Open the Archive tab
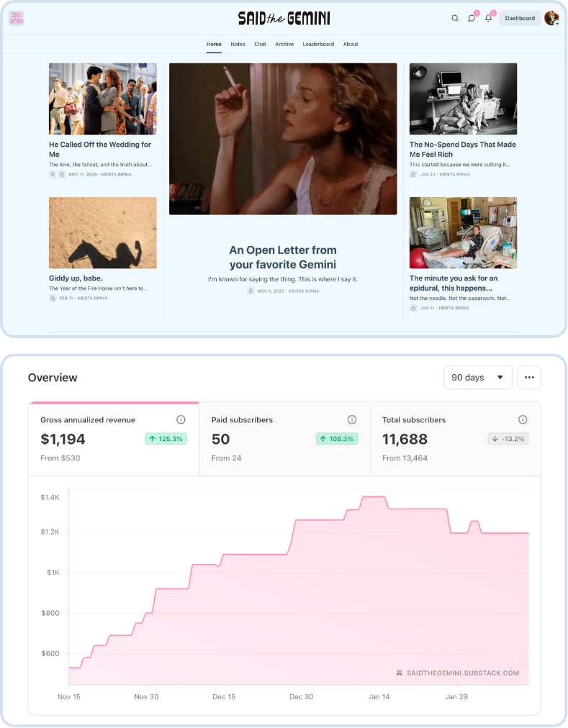 [284, 44]
